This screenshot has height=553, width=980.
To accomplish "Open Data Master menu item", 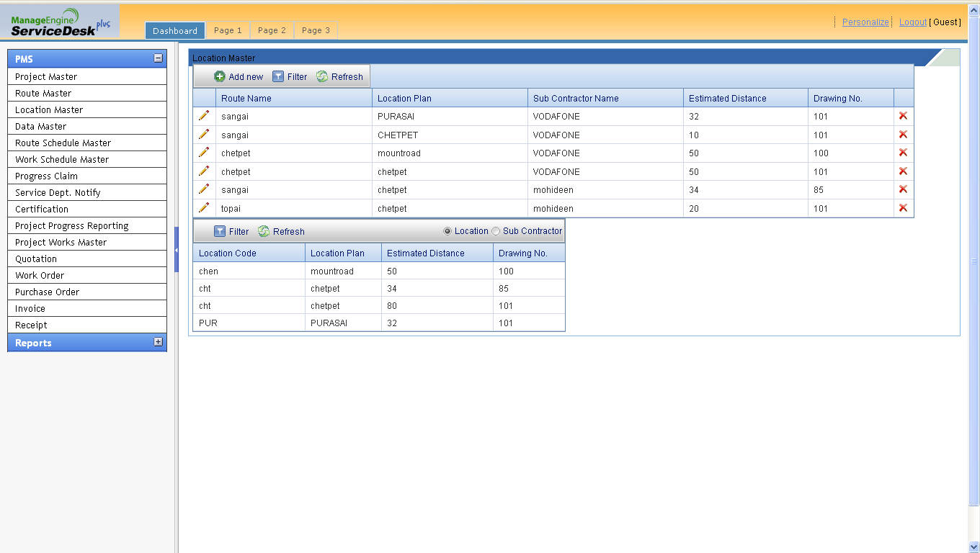I will [87, 126].
